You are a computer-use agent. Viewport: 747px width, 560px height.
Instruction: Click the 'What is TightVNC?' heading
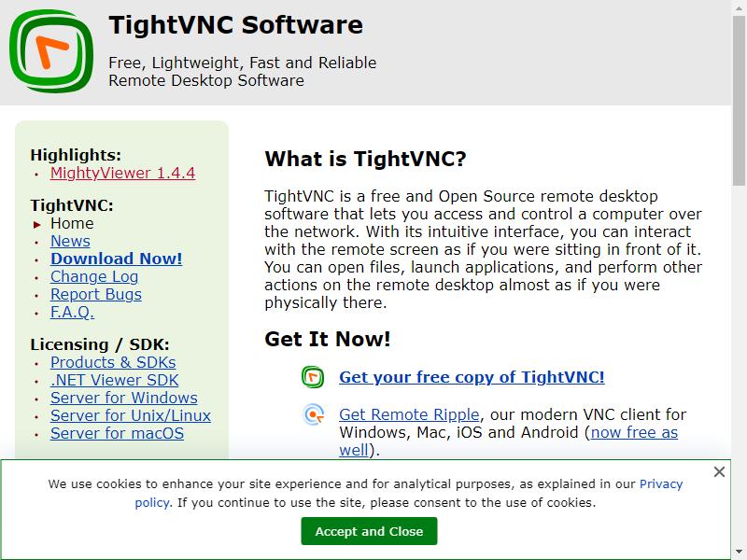click(365, 159)
